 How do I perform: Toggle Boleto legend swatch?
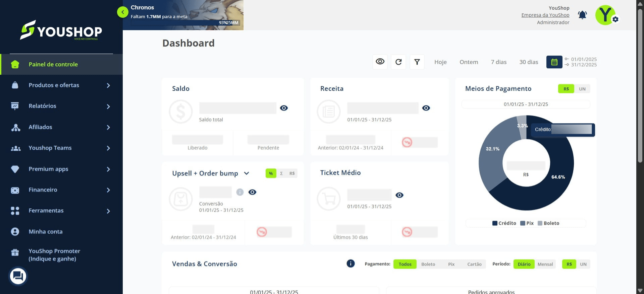point(540,223)
